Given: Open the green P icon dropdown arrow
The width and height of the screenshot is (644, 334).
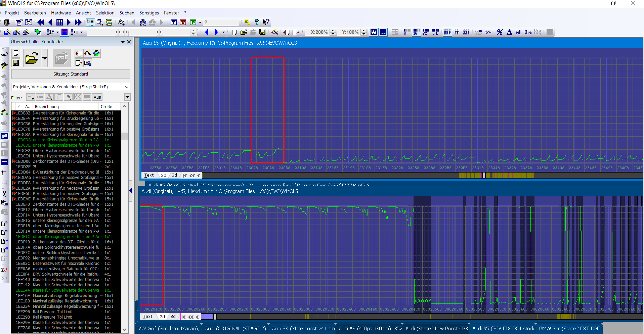Looking at the screenshot, I should click(x=200, y=22).
